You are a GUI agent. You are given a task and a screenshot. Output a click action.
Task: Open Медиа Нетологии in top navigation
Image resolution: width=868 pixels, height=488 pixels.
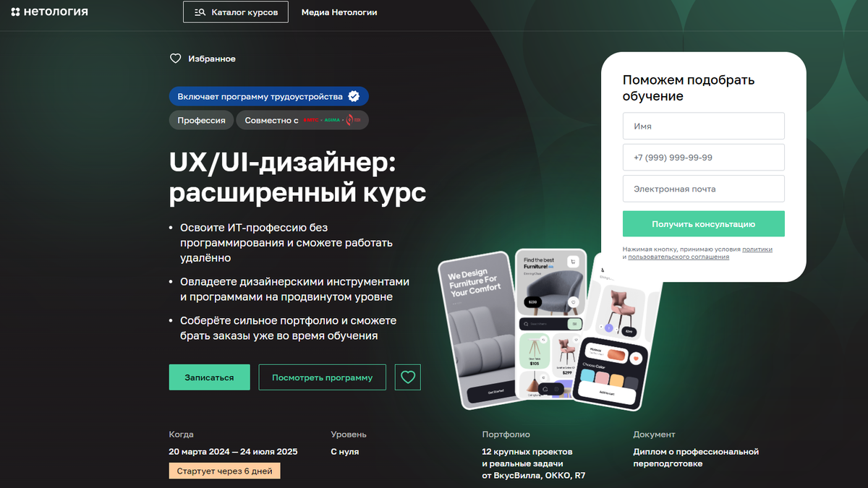[339, 12]
